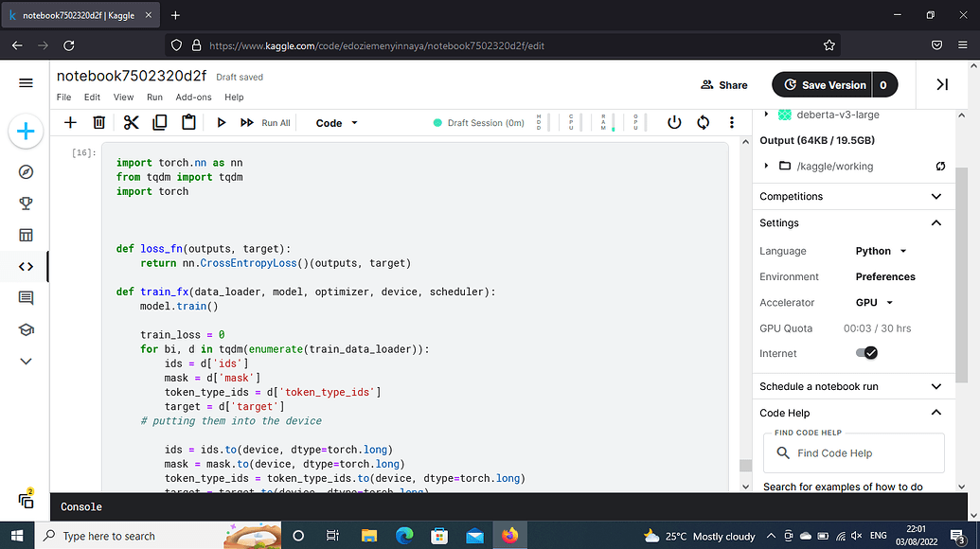Open Discussions icon in left sidebar
The height and width of the screenshot is (549, 980).
(26, 298)
